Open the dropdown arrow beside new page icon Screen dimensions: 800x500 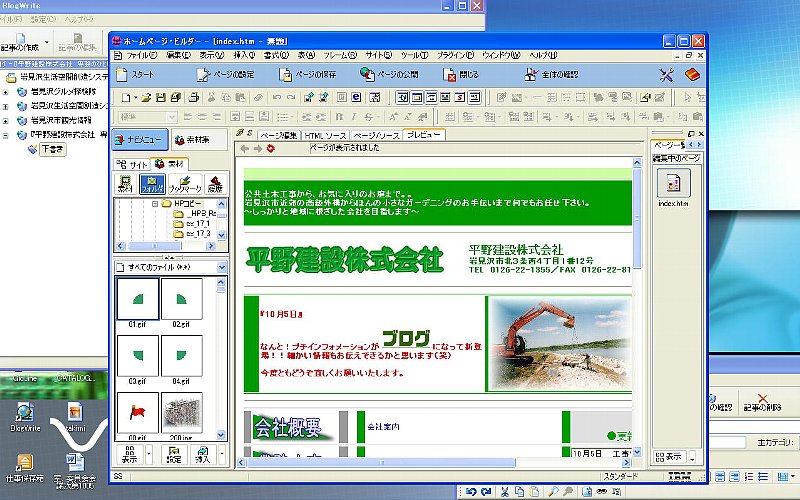click(x=135, y=97)
